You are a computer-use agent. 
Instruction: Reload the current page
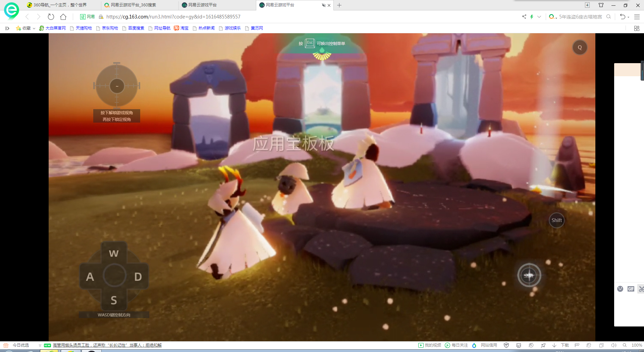(x=51, y=17)
